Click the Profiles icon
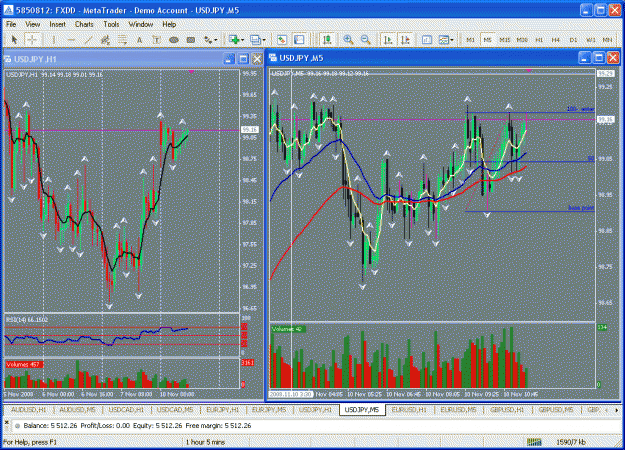 point(255,40)
